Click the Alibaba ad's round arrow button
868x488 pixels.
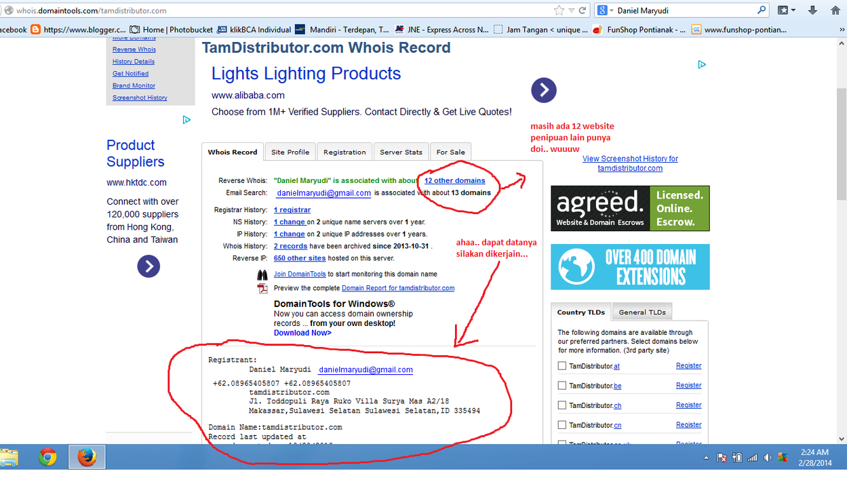(544, 90)
